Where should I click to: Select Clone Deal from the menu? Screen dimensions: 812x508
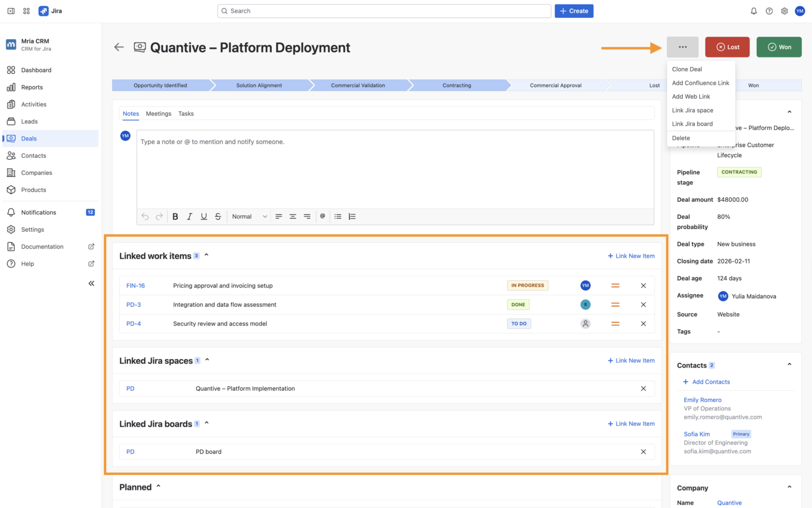pyautogui.click(x=687, y=68)
